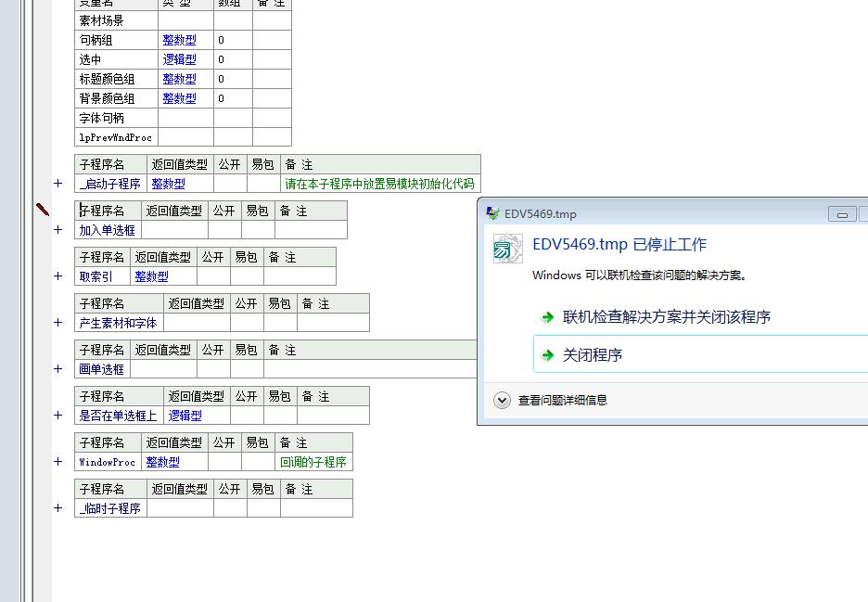This screenshot has height=602, width=868.
Task: Toggle the 公开 cell for 是否在单选框上
Action: 247,416
